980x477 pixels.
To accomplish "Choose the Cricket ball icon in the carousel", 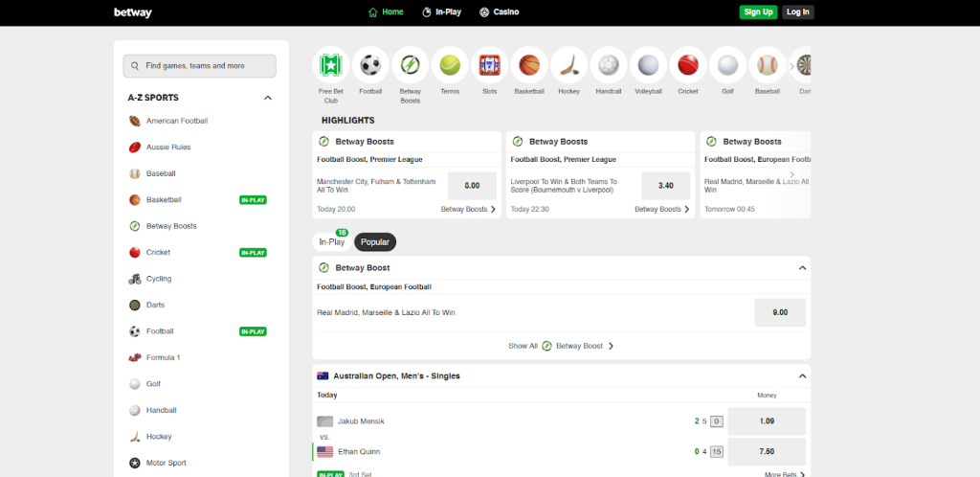I will 688,65.
